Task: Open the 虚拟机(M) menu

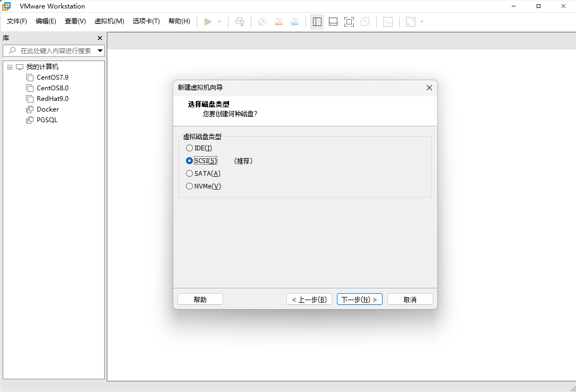Action: pyautogui.click(x=109, y=21)
